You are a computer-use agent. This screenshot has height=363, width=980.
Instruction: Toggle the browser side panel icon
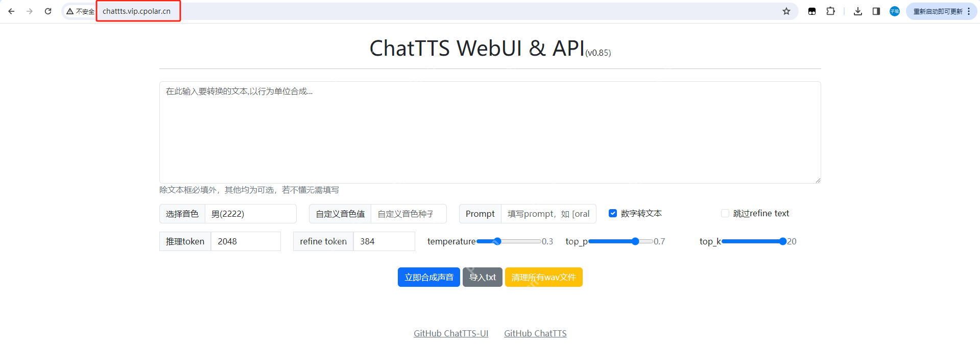(876, 11)
